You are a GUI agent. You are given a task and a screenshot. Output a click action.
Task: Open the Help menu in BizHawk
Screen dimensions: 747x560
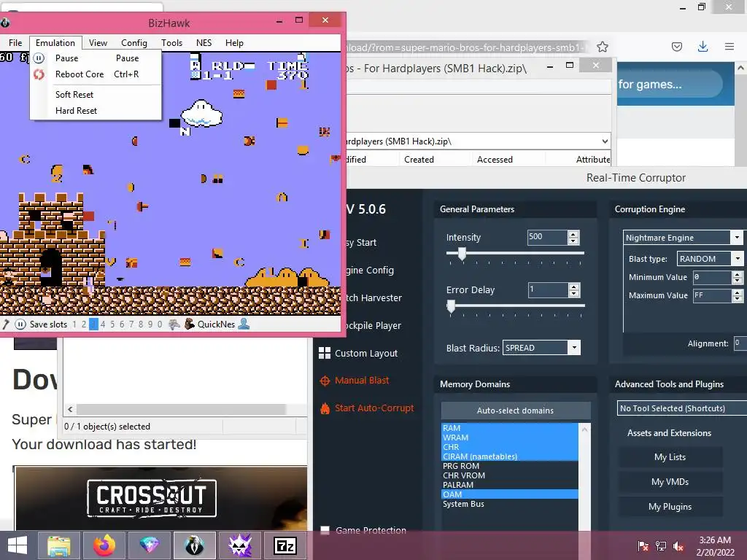(234, 43)
